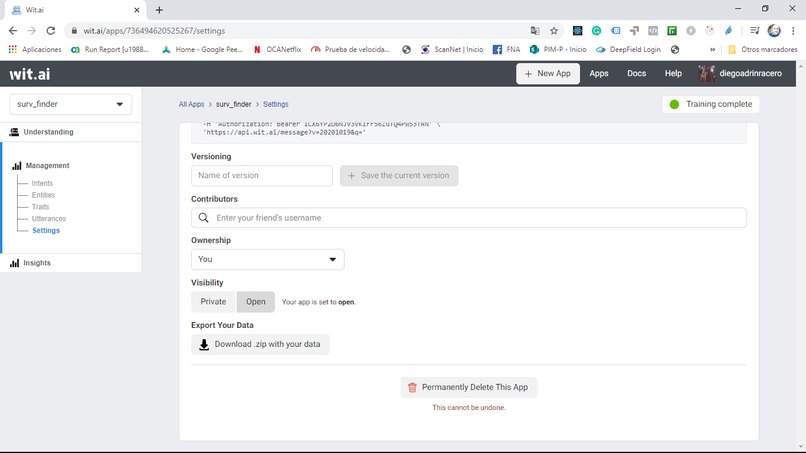806x453 pixels.
Task: Open the media control playlist icon
Action: coord(755,31)
